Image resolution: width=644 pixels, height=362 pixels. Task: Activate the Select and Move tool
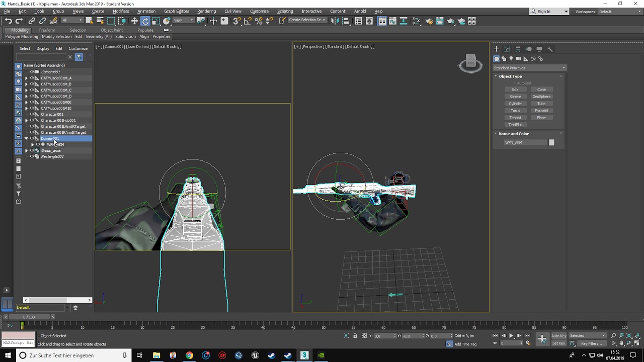tap(134, 21)
